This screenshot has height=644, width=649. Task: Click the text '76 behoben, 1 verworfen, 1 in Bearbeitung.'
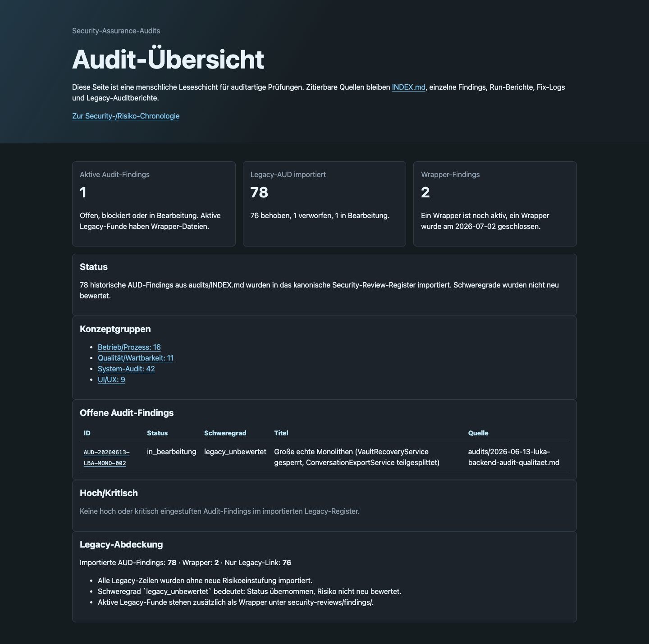(320, 215)
